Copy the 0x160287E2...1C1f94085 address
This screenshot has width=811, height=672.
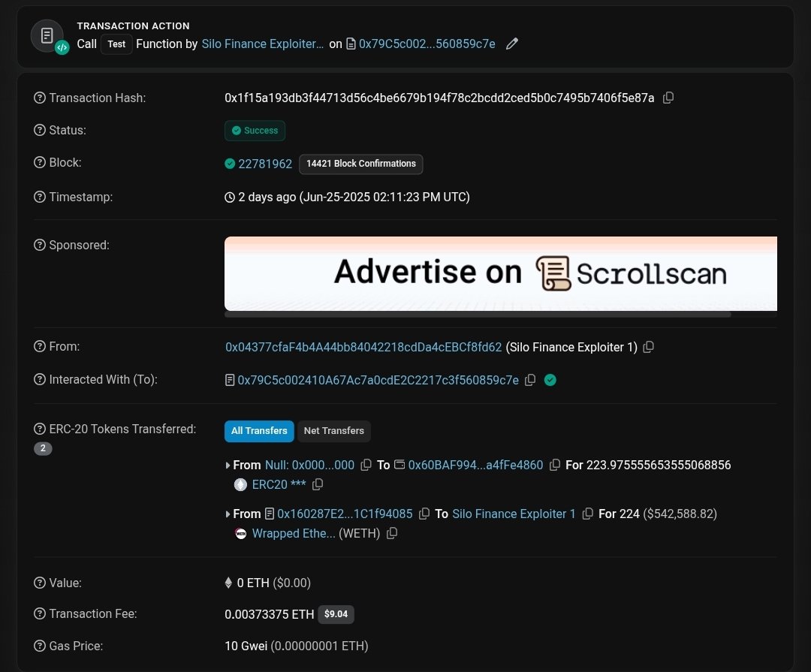click(424, 514)
